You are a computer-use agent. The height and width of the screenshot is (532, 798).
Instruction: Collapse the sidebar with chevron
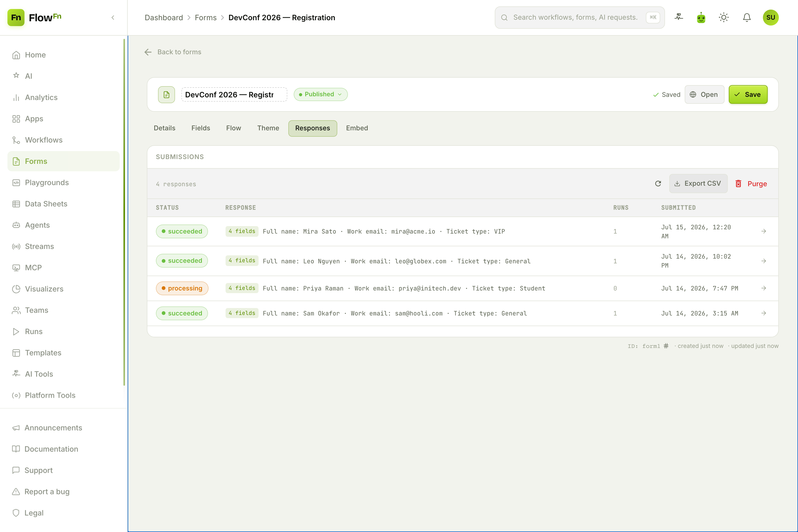coord(113,18)
